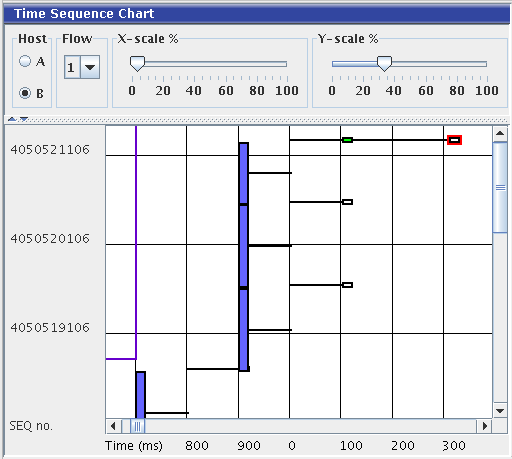This screenshot has width=512, height=459.
Task: Select the red-outlined packet marker
Action: point(454,140)
